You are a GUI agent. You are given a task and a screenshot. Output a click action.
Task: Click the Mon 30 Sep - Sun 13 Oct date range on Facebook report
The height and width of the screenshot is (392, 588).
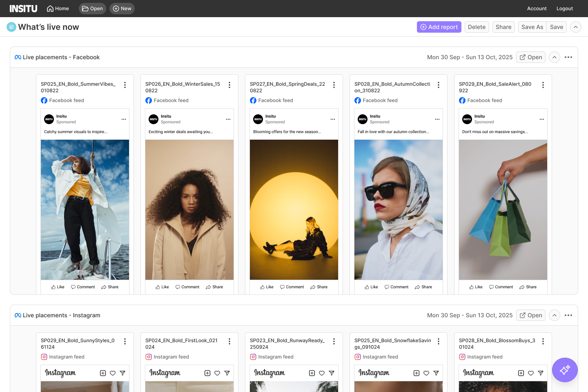click(x=470, y=57)
